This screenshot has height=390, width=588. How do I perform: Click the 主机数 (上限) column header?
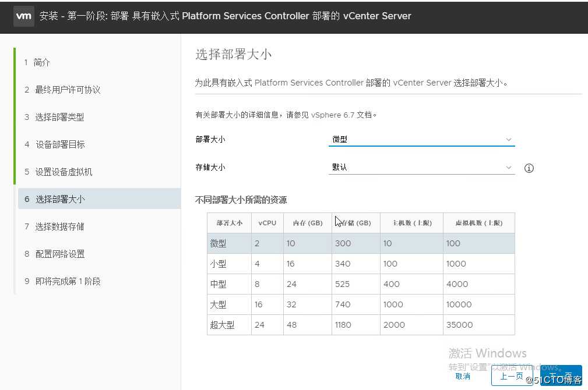412,223
